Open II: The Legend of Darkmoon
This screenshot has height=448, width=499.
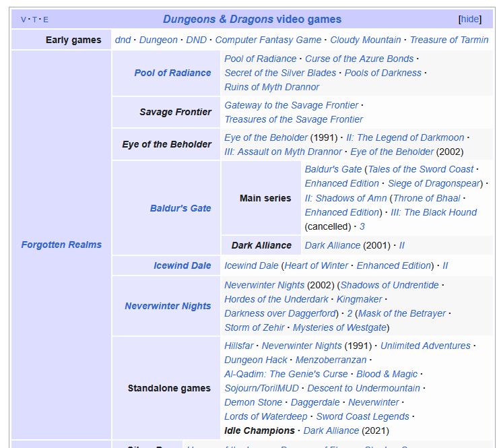point(405,137)
